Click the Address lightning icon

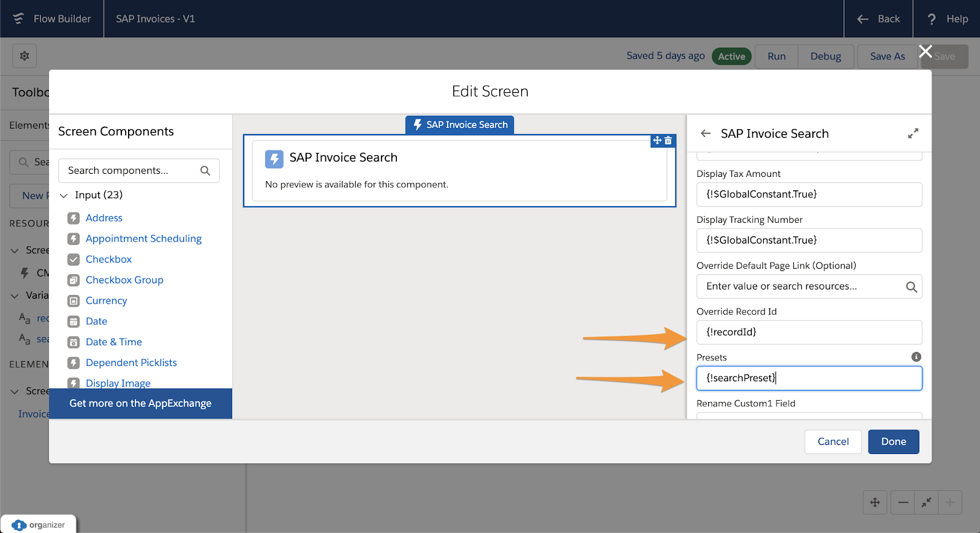(x=73, y=218)
